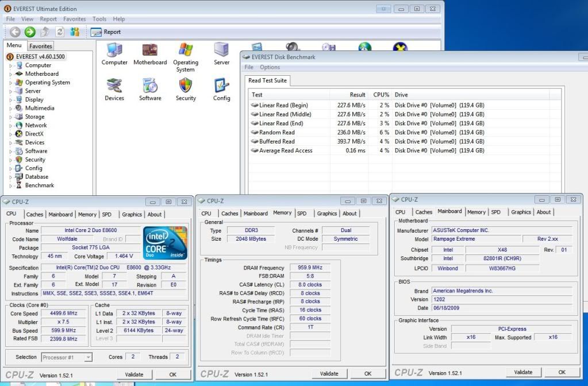The height and width of the screenshot is (386, 588).
Task: Select DirectX in the EVEREST tree
Action: [x=34, y=134]
